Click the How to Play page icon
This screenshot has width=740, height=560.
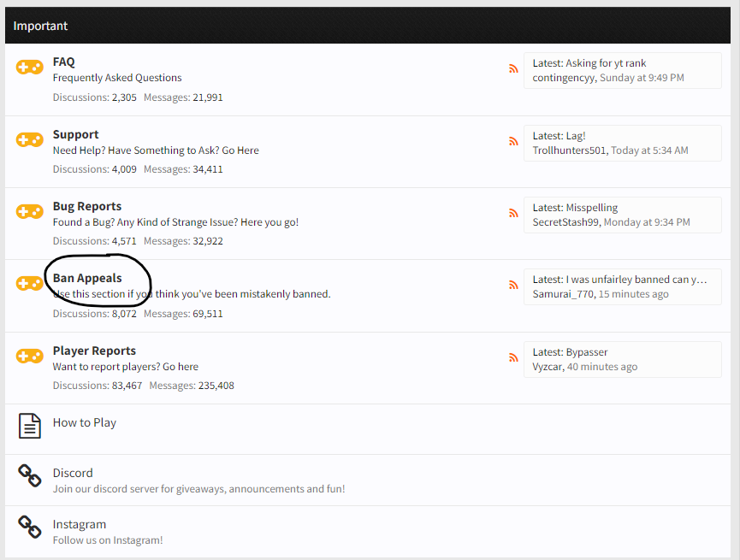(30, 426)
